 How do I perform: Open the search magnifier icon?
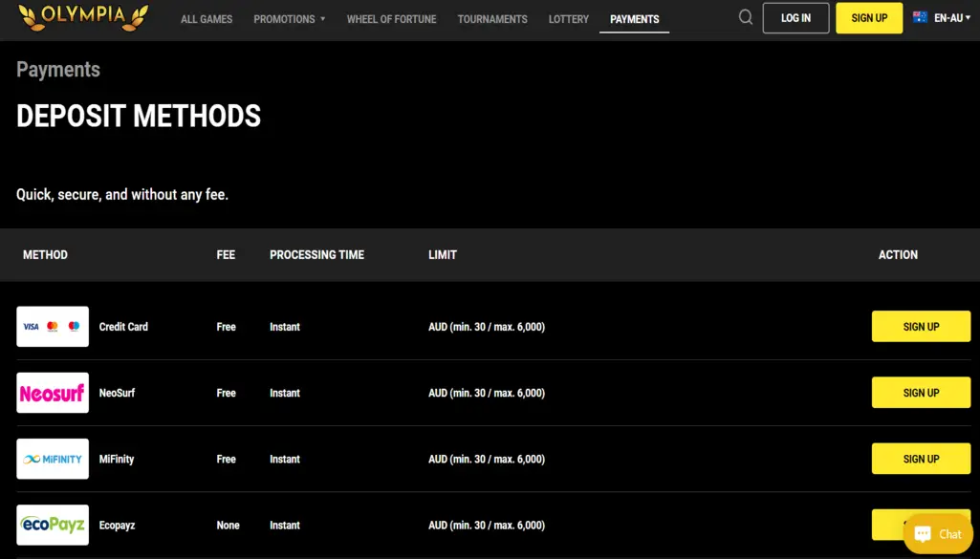pyautogui.click(x=745, y=17)
